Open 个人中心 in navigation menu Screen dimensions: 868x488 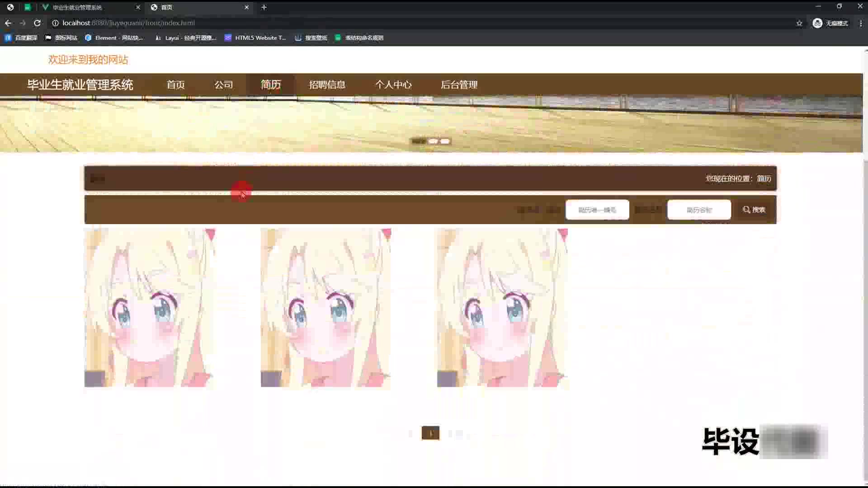tap(393, 84)
